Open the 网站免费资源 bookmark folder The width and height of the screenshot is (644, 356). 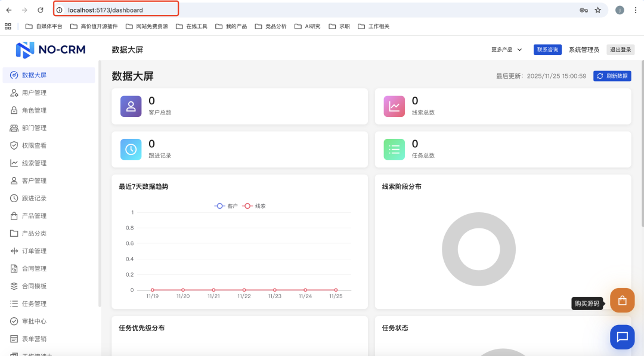pyautogui.click(x=147, y=26)
